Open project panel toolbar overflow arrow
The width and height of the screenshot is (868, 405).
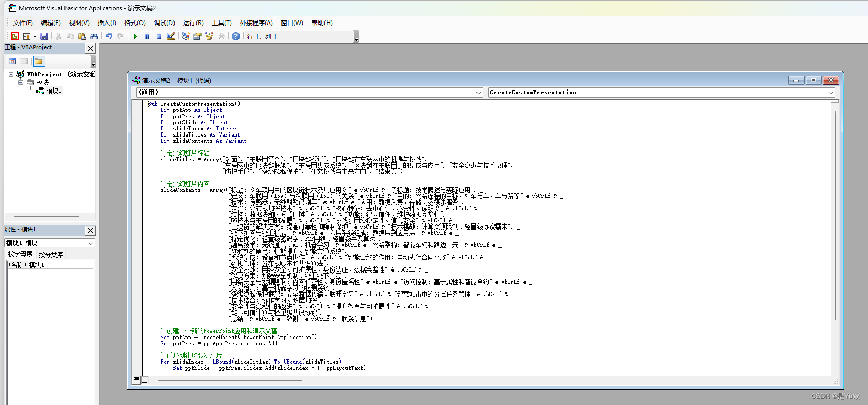(x=93, y=62)
